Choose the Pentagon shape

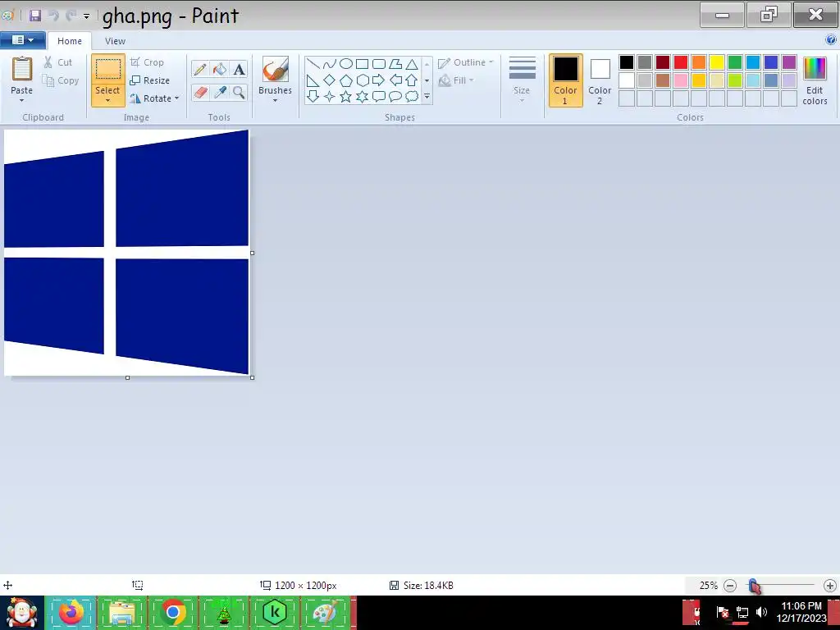point(346,80)
